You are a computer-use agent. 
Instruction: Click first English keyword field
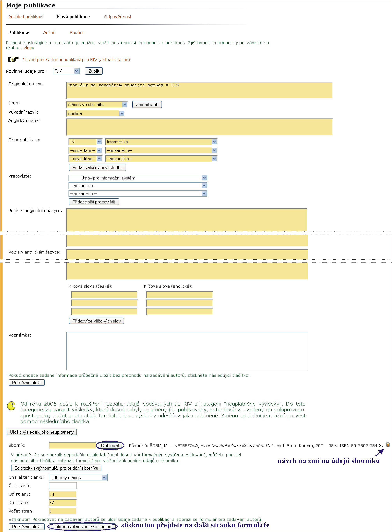(x=179, y=295)
